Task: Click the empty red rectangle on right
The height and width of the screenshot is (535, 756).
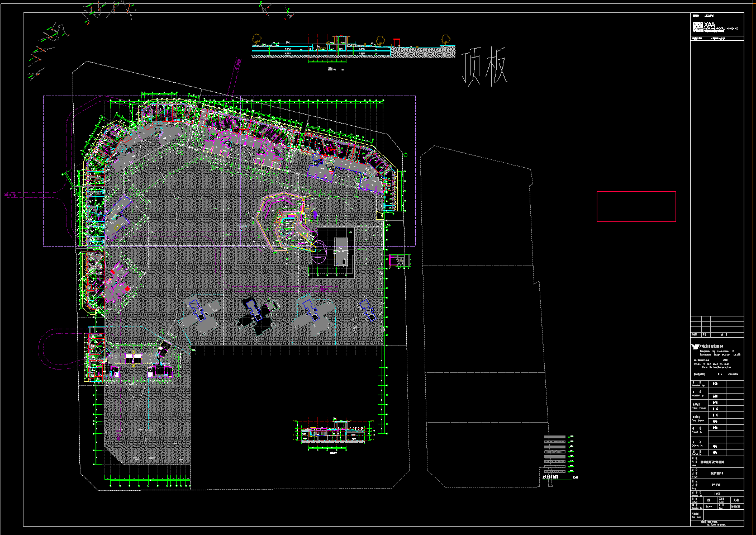Action: (x=636, y=206)
